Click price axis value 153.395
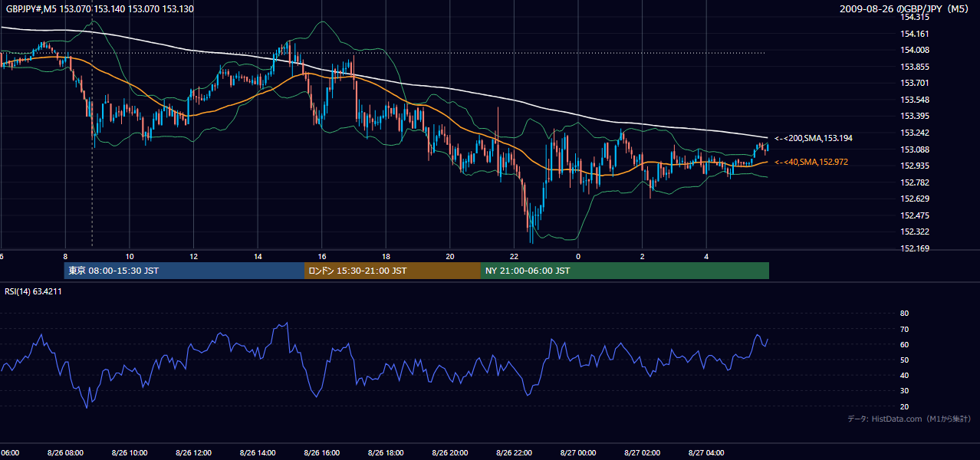The height and width of the screenshot is (460, 980). pyautogui.click(x=914, y=116)
